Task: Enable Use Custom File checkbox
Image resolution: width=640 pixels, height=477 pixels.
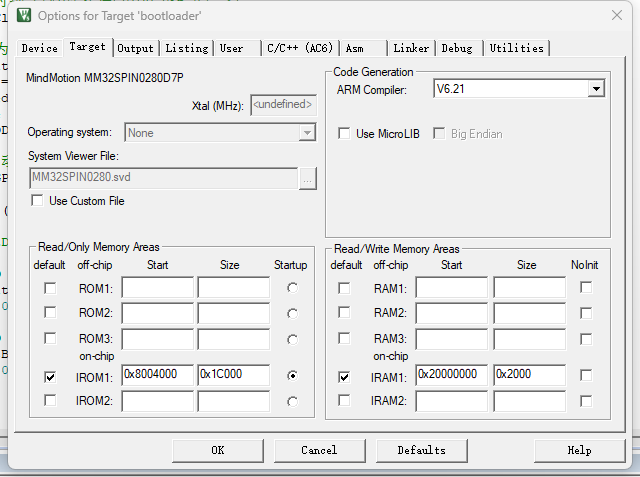Action: point(37,200)
